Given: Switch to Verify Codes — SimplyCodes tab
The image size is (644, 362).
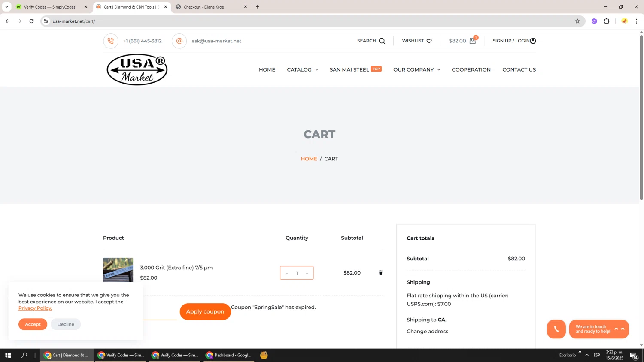Looking at the screenshot, I should pyautogui.click(x=49, y=7).
